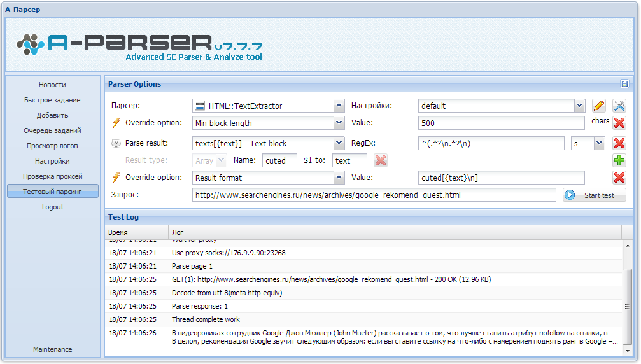
Task: Open Maintenance link at sidebar bottom
Action: 52,349
